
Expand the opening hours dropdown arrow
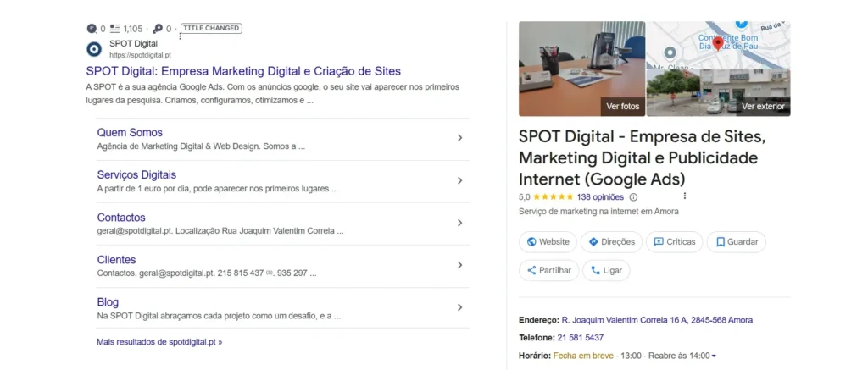coord(714,356)
